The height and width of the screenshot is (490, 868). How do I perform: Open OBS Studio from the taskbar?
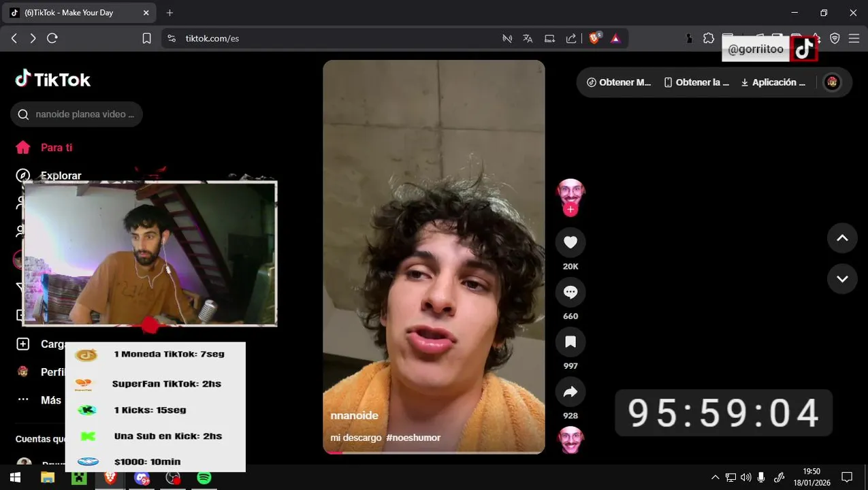click(174, 478)
